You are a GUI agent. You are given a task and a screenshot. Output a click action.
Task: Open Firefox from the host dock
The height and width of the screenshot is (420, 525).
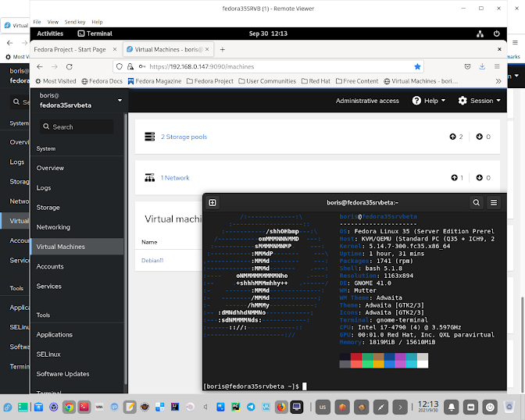[281, 407]
